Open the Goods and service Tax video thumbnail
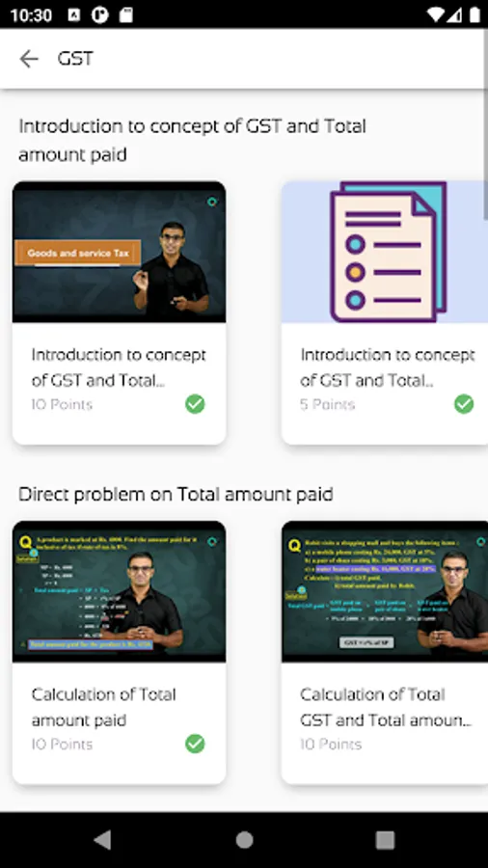The width and height of the screenshot is (488, 868). [119, 252]
